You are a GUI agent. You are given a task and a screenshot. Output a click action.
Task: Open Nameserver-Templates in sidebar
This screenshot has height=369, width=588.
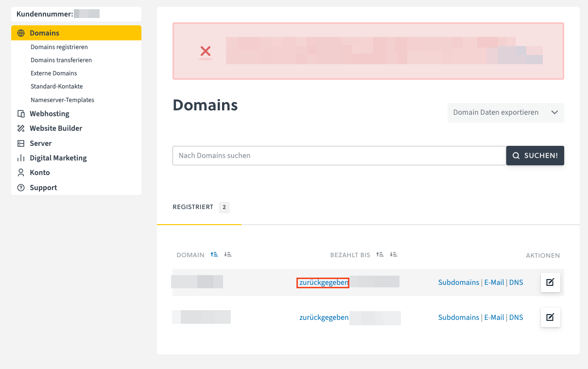pyautogui.click(x=62, y=100)
